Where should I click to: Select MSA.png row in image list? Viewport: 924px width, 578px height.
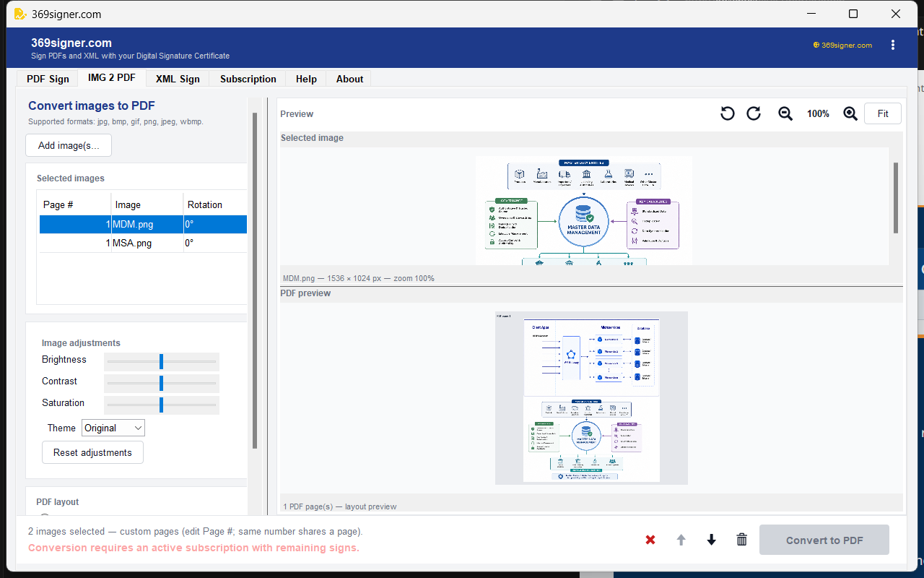coord(143,243)
